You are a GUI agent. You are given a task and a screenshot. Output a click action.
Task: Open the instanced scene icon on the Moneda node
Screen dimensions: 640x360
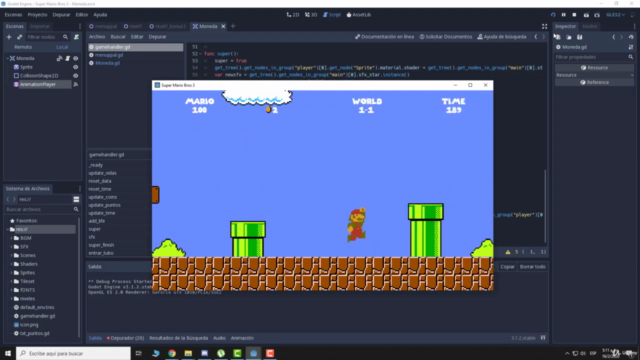[x=60, y=58]
